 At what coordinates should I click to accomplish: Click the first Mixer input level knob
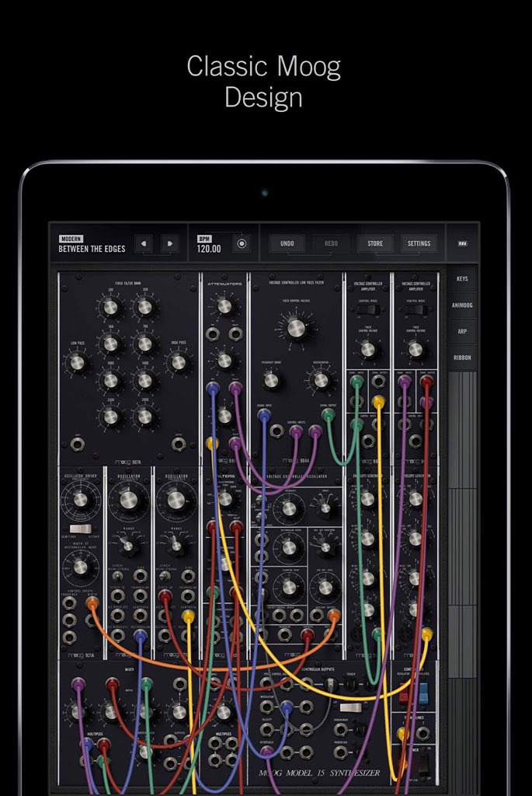coord(78,712)
